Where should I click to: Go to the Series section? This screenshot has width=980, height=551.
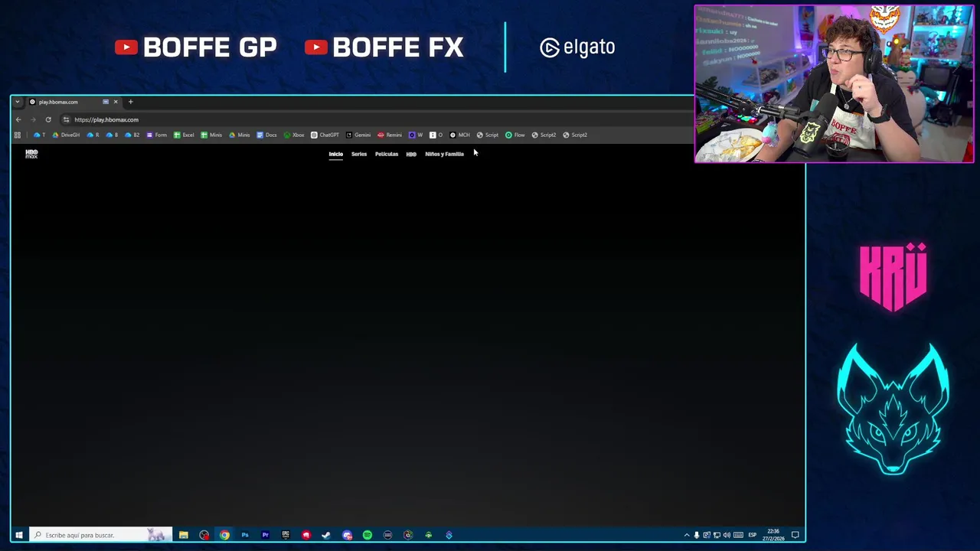click(x=359, y=154)
